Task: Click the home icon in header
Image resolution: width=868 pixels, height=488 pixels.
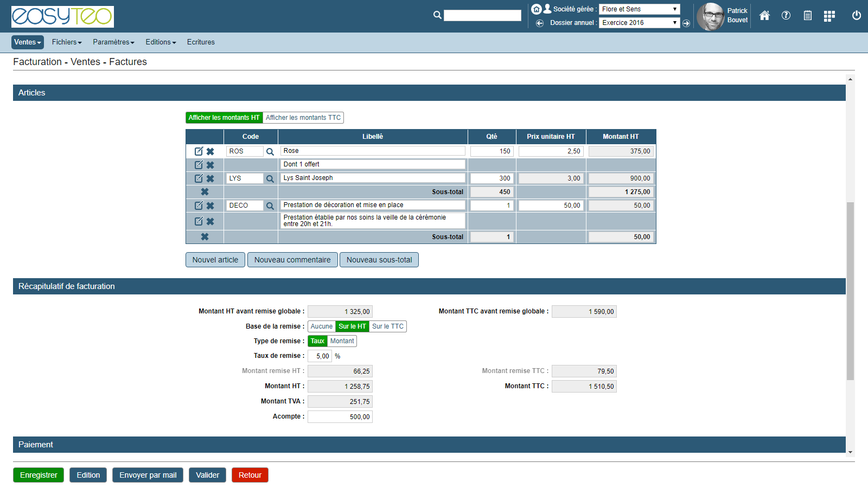Action: 764,16
